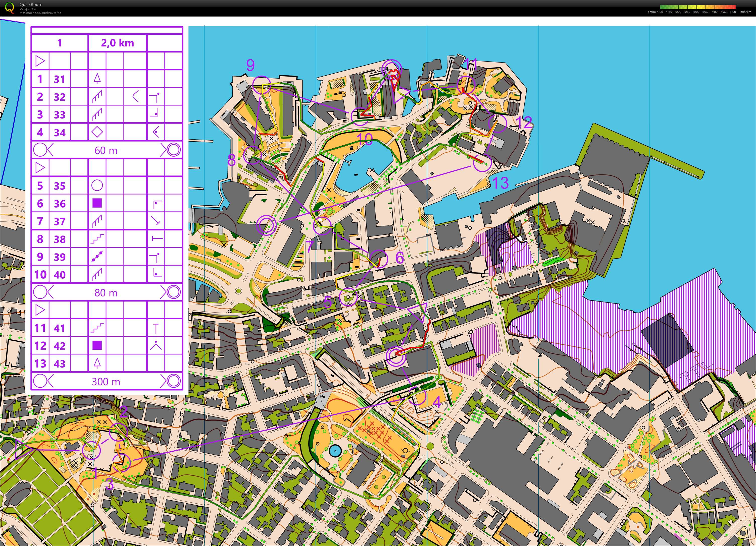Image resolution: width=756 pixels, height=546 pixels.
Task: Select the filled square symbol for control 36
Action: tap(97, 203)
